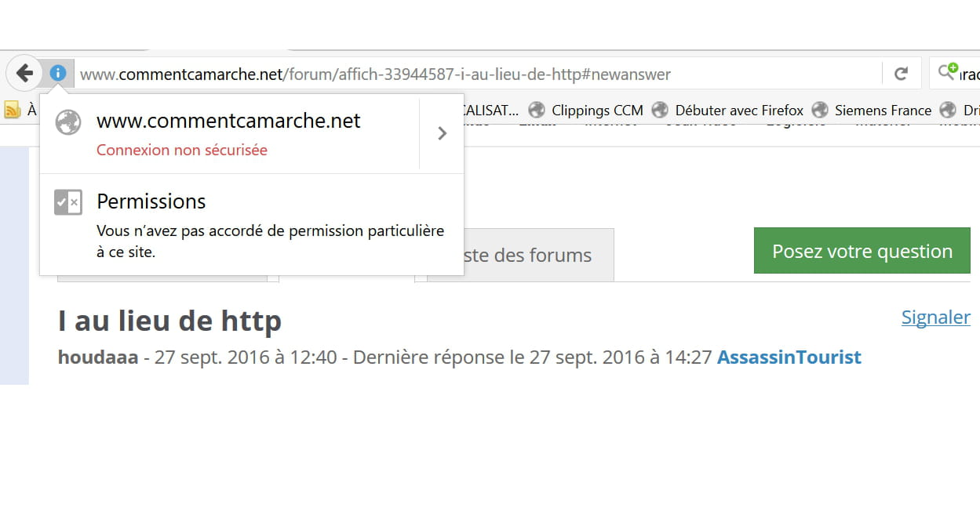The height and width of the screenshot is (508, 980).
Task: Click the globe icon beside the site name
Action: click(x=68, y=122)
